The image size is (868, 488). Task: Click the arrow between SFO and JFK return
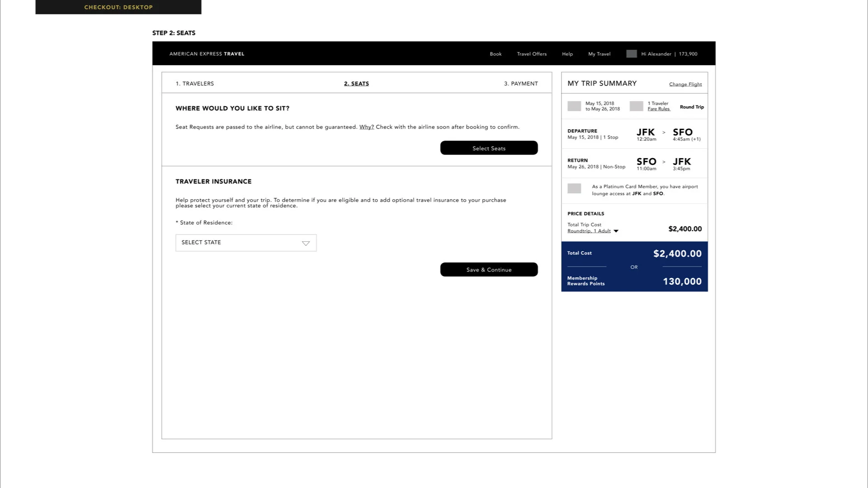tap(664, 162)
